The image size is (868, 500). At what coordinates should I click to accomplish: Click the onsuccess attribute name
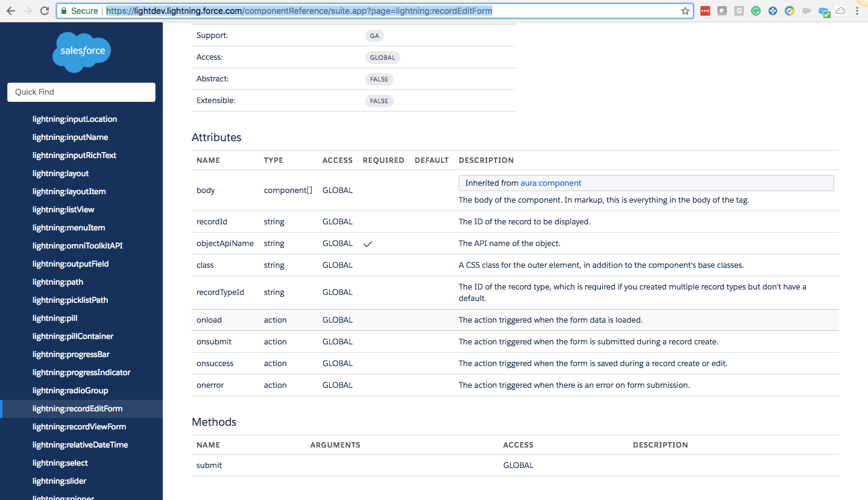tap(215, 364)
